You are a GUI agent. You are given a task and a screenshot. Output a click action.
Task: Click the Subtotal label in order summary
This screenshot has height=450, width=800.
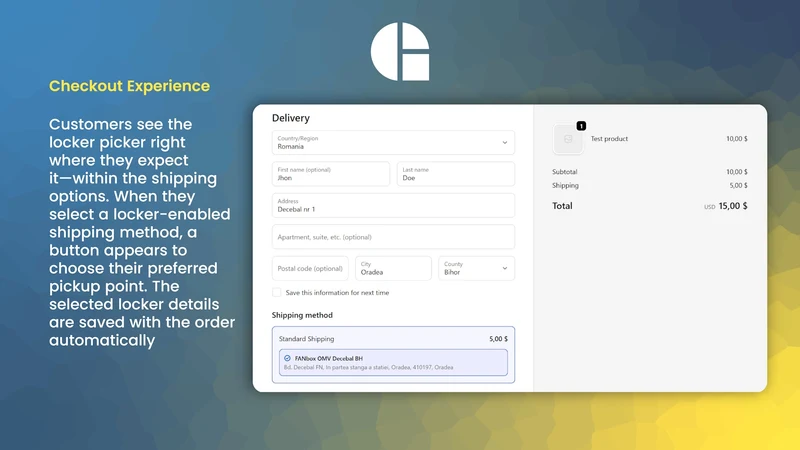coord(565,172)
